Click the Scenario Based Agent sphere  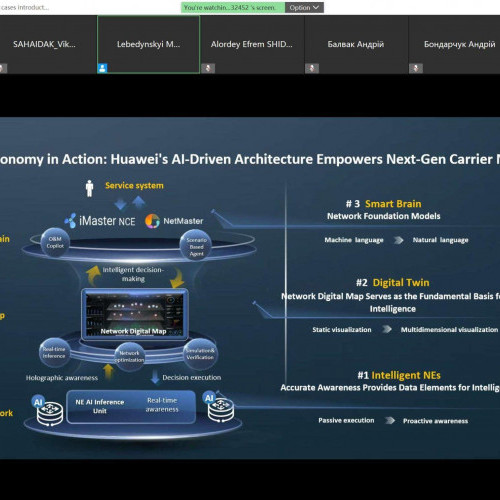(196, 246)
